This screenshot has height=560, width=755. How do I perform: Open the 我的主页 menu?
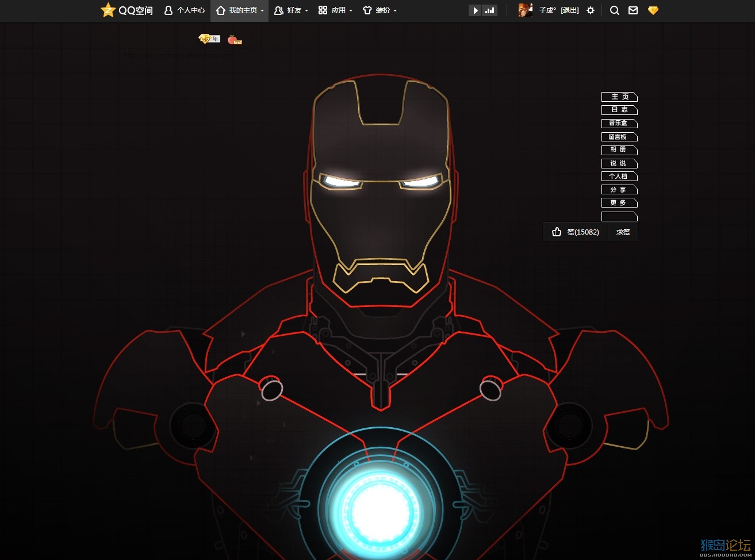click(x=240, y=10)
